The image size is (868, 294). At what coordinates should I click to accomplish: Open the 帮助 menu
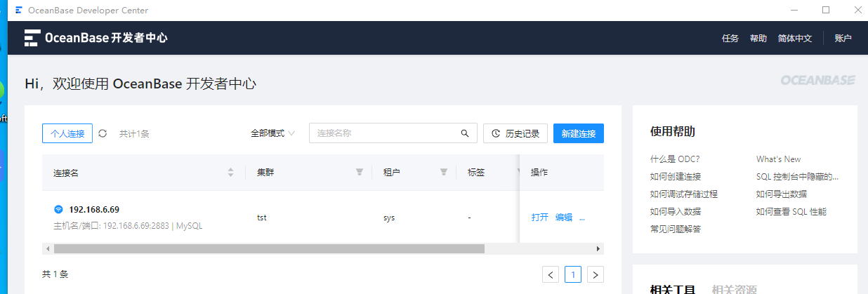click(x=758, y=39)
